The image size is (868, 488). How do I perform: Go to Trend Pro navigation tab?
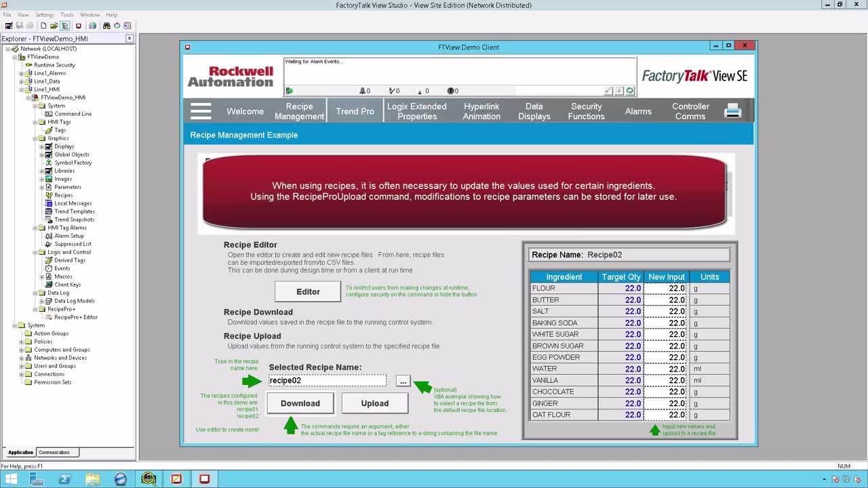(355, 111)
